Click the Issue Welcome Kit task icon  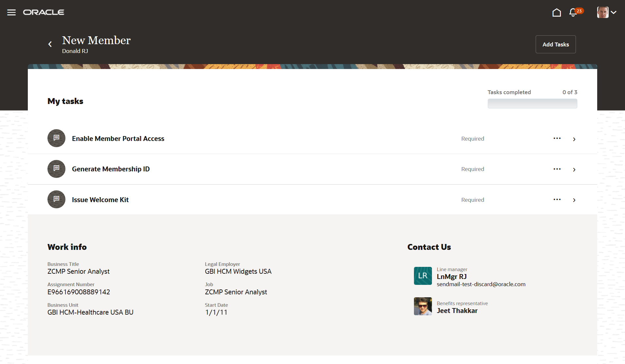56,199
